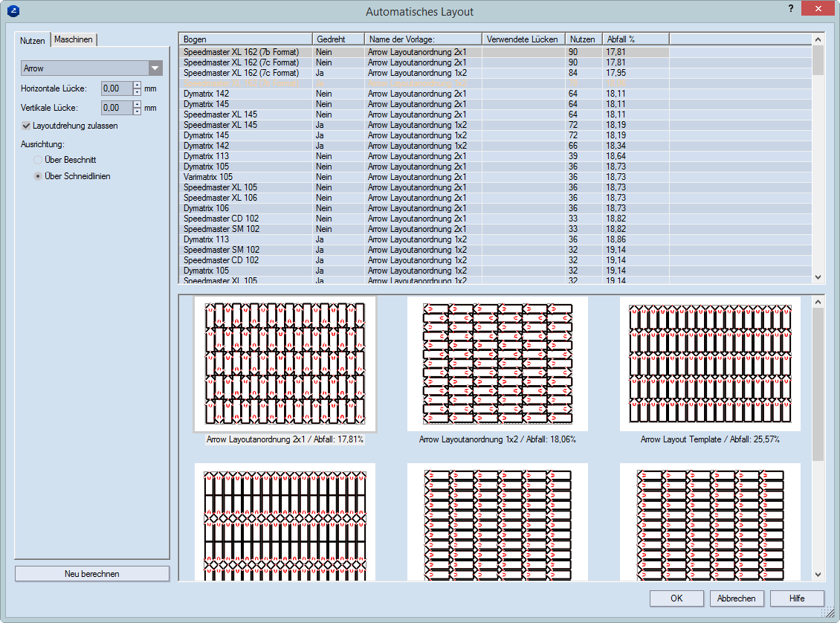Sort the table by Bogen column header
840x623 pixels.
point(245,39)
